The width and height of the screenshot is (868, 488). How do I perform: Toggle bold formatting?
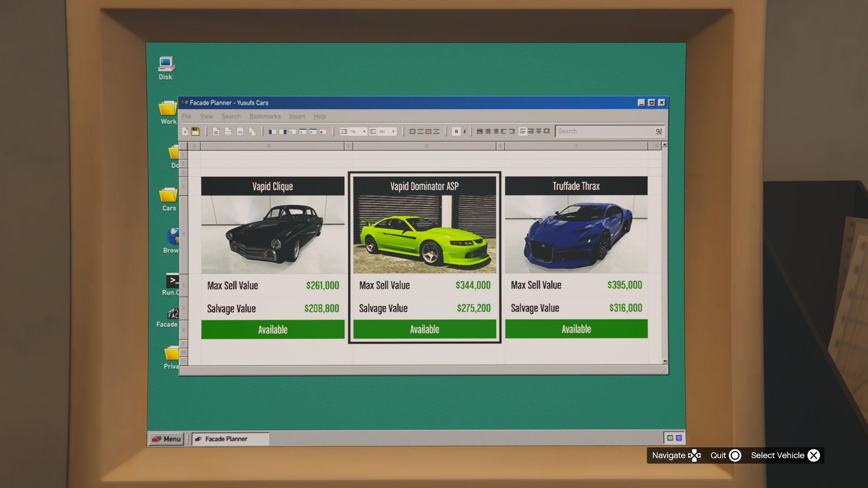click(x=456, y=131)
